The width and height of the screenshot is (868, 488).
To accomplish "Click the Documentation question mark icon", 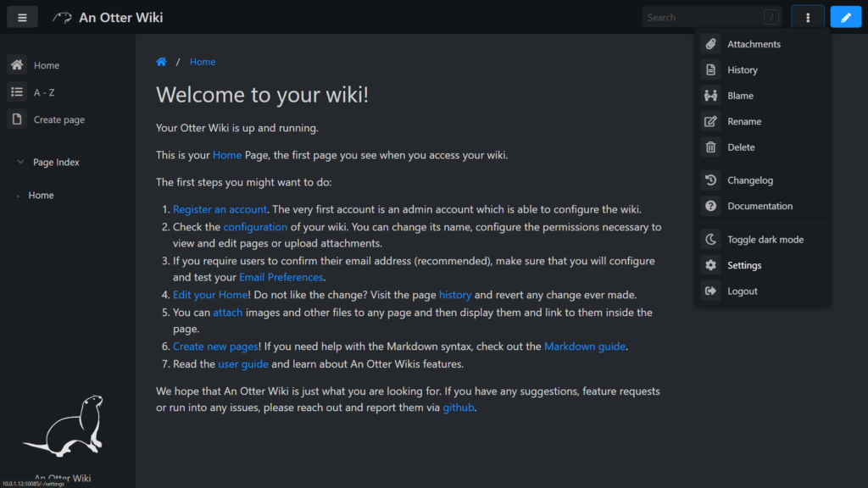I will pos(711,206).
